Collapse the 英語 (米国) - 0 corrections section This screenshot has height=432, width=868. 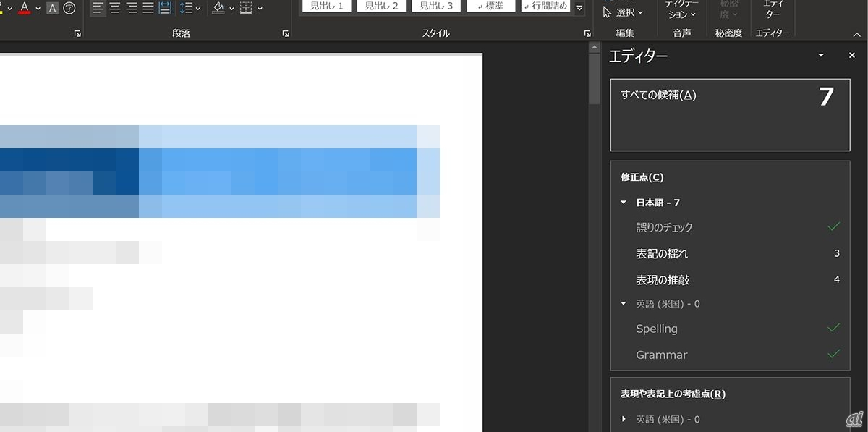point(624,304)
